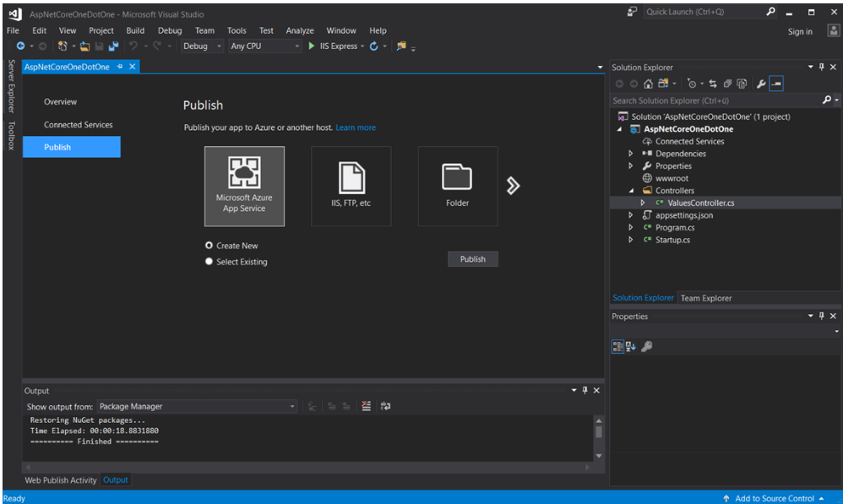
Task: Open the Build menu
Action: (x=135, y=30)
